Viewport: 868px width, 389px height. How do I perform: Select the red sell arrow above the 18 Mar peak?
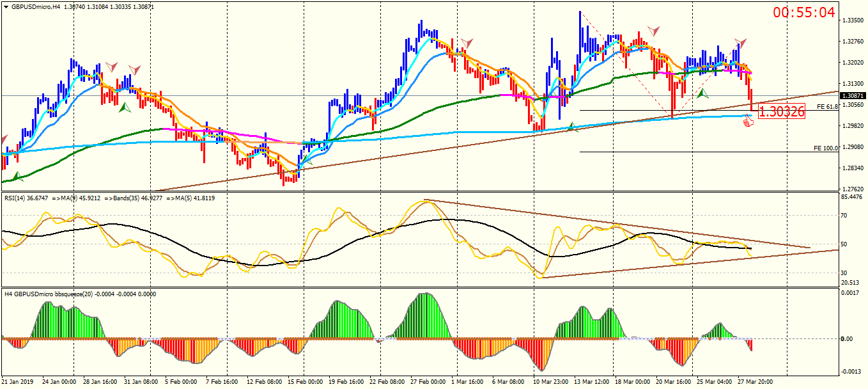click(x=653, y=31)
